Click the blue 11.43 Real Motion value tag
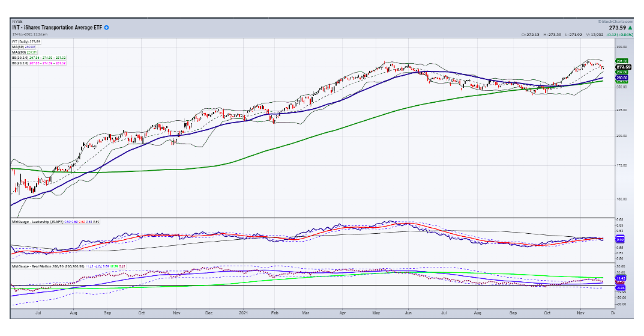The width and height of the screenshot is (644, 336). coord(621,278)
